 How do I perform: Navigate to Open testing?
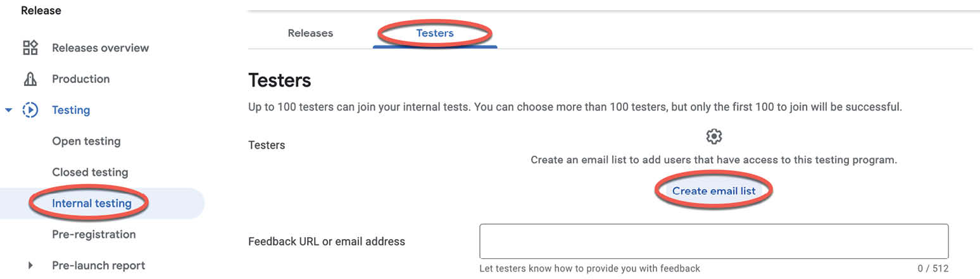[86, 141]
